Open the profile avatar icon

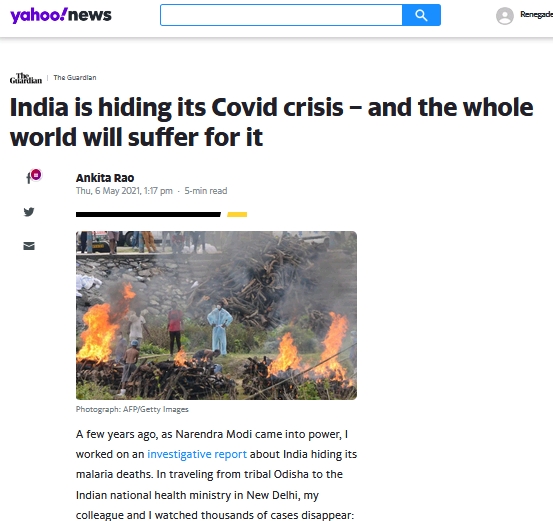pos(505,16)
